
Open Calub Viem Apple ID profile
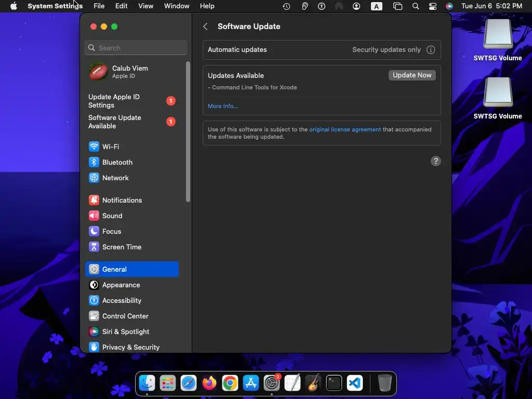click(131, 72)
